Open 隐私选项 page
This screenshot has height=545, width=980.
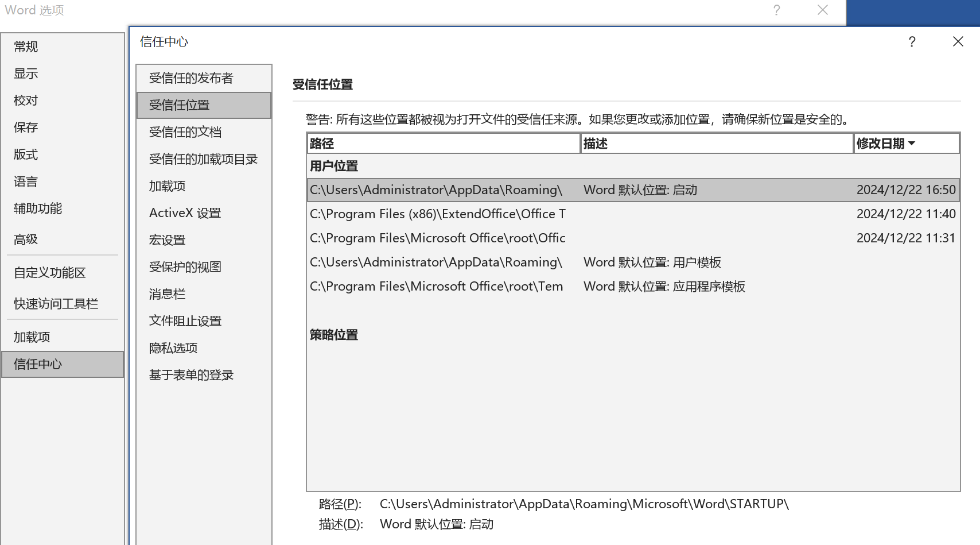(x=204, y=348)
